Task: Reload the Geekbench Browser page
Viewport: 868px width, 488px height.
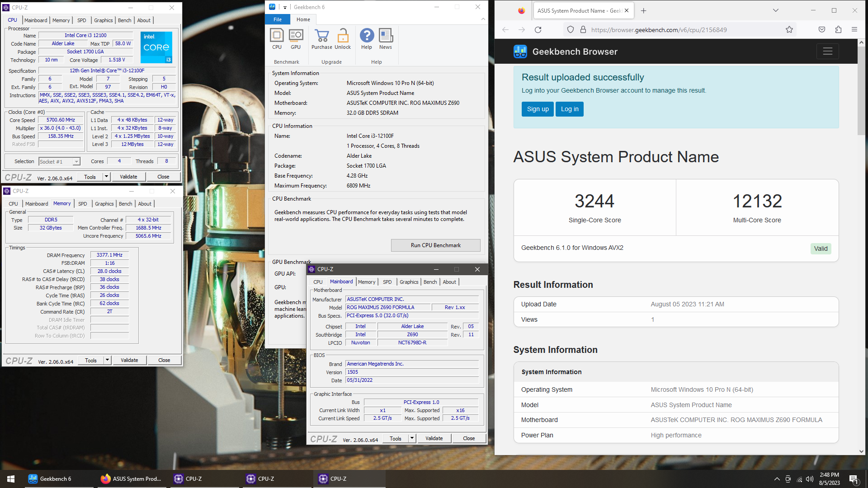Action: coord(538,30)
